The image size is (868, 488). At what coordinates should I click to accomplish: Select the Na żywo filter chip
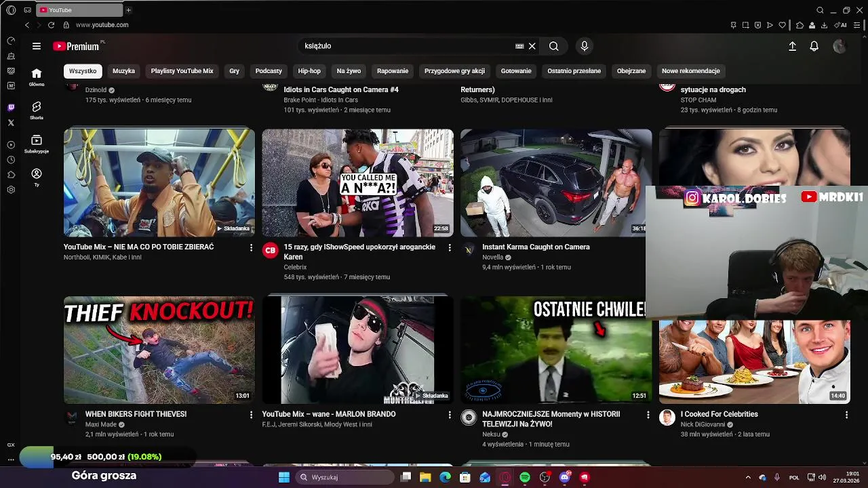[x=349, y=70]
